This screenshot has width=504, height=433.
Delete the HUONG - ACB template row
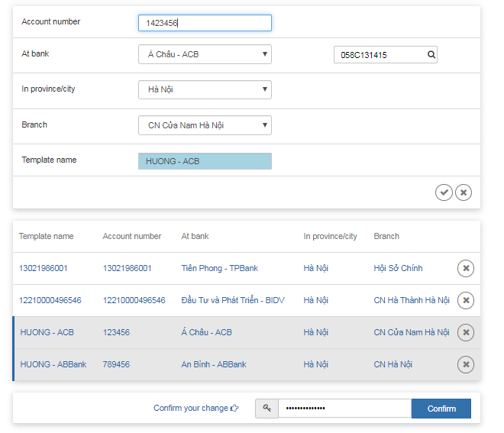pyautogui.click(x=466, y=332)
